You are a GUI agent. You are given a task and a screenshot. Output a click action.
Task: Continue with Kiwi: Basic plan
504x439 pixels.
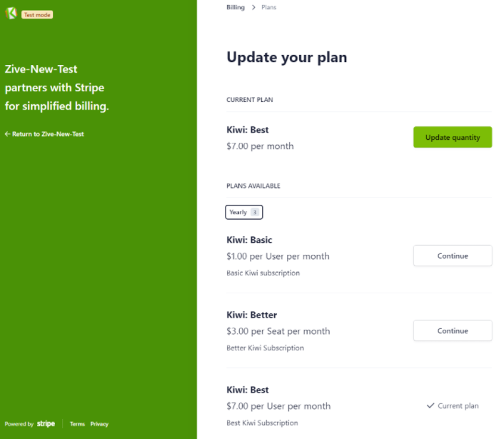(453, 256)
